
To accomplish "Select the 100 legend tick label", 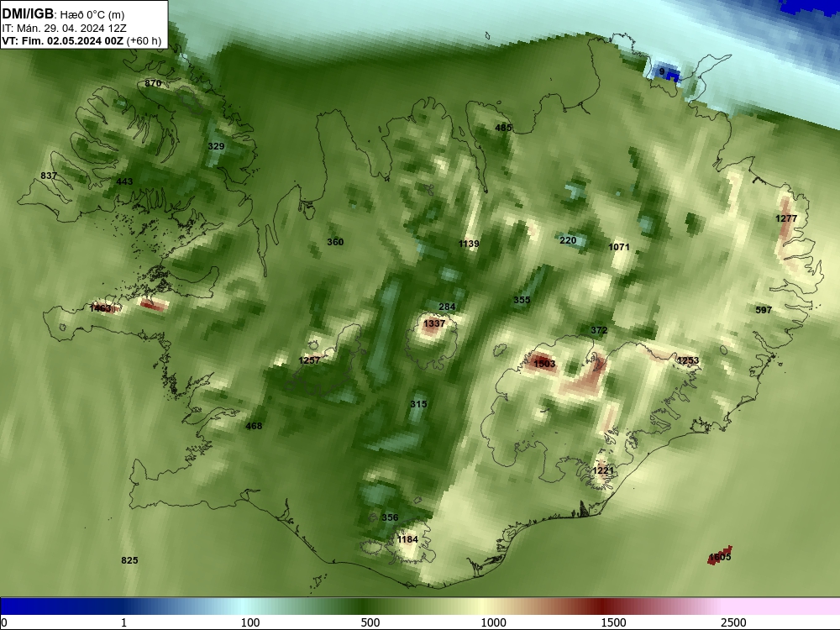I will coord(250,622).
